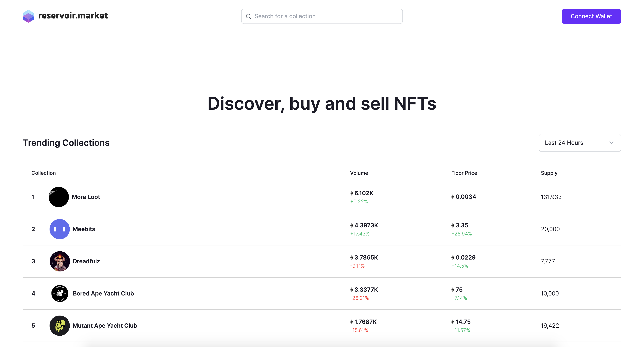
Task: Click the Ethereum icon beside 6.102K volume
Action: (351, 193)
